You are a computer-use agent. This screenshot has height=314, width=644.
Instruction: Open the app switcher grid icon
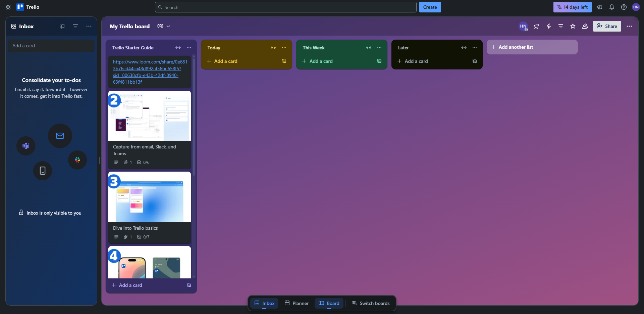tap(8, 7)
